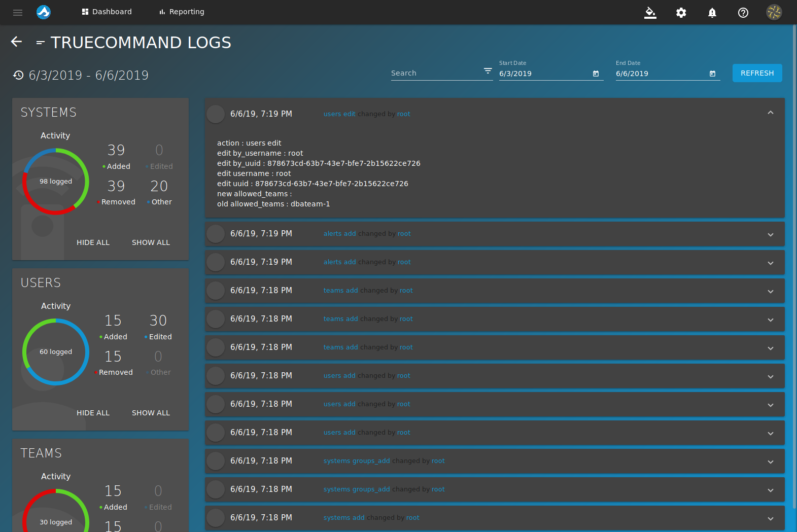797x532 pixels.
Task: Click the Teams 30 logged activity donut
Action: click(x=56, y=511)
